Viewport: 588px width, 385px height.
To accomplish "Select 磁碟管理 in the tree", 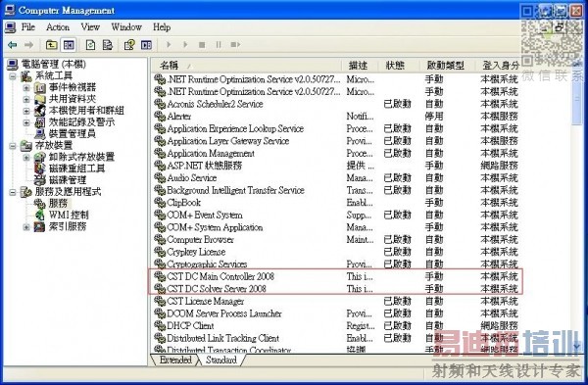I will coord(68,180).
